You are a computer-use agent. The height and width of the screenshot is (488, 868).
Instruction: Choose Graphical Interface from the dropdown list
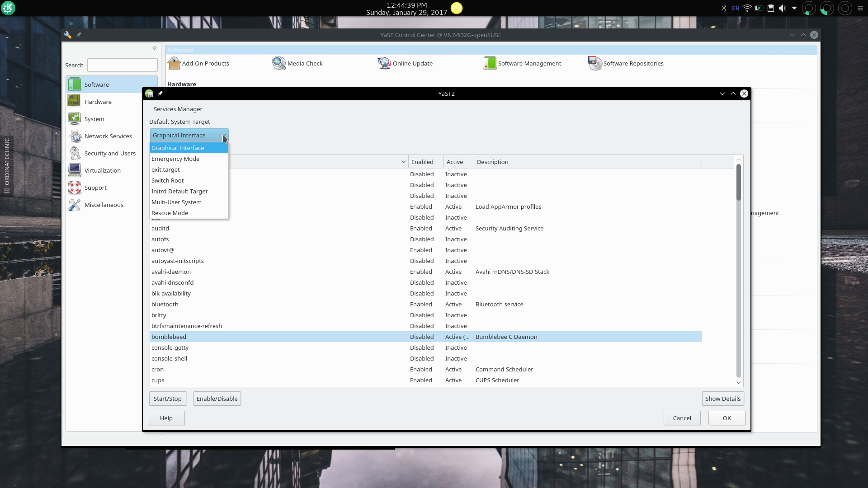tap(189, 148)
